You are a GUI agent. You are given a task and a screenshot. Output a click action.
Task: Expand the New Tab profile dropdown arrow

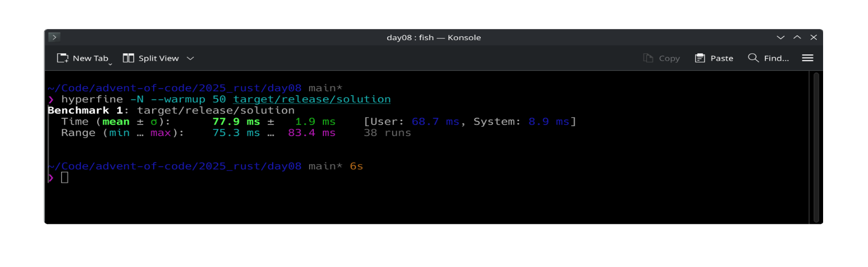coord(110,63)
